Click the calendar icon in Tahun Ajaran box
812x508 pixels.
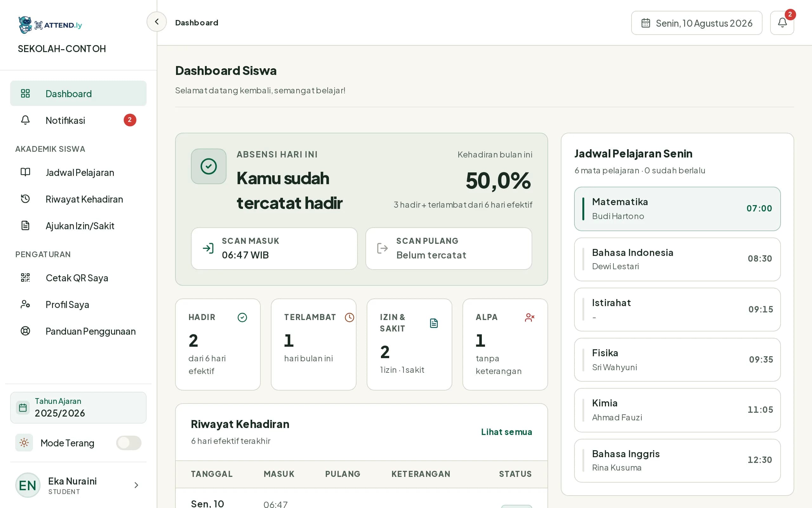tap(23, 408)
